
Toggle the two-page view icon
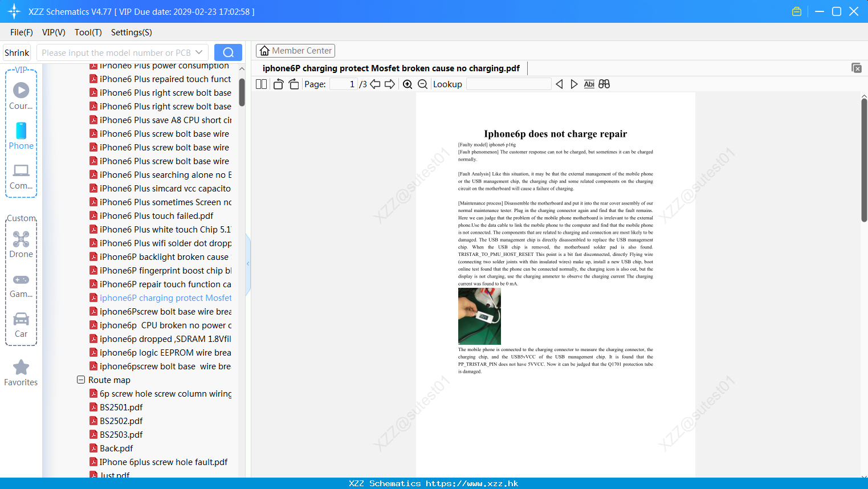tap(262, 84)
